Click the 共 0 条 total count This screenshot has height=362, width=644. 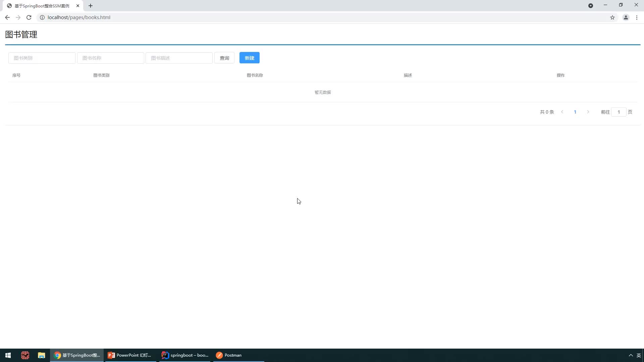[547, 112]
